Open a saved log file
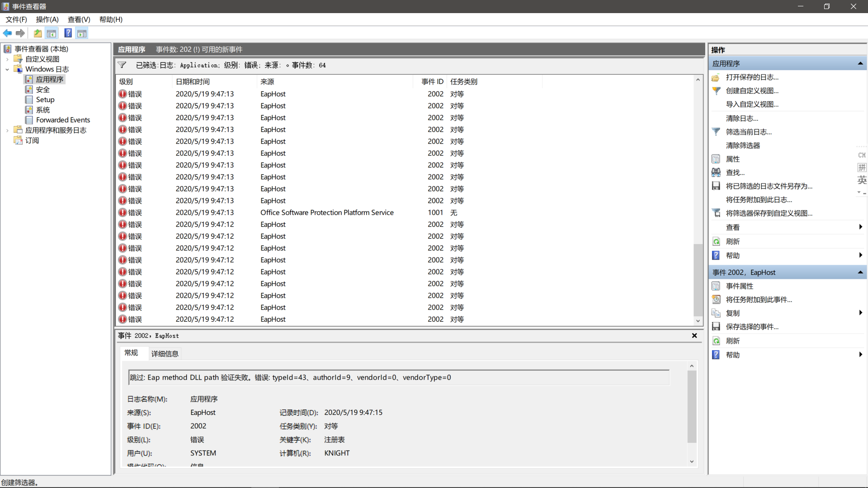868x488 pixels. (752, 77)
